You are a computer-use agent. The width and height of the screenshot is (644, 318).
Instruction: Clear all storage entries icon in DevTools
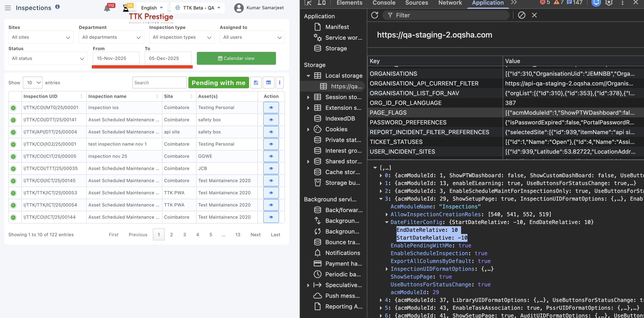click(x=521, y=15)
